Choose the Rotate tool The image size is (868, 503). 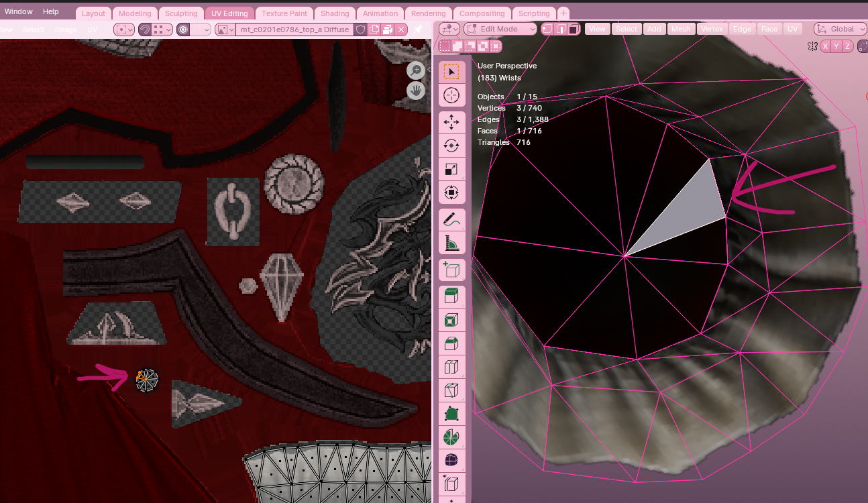point(451,146)
